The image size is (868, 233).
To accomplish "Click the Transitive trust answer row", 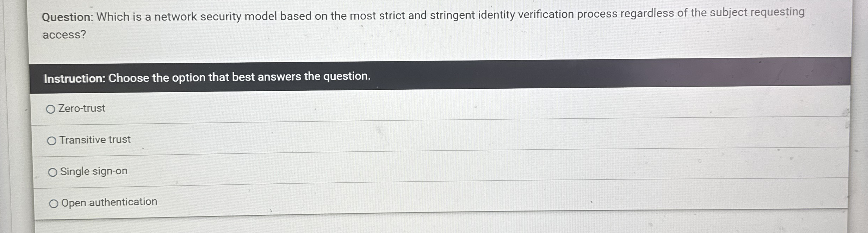I will coord(282,140).
